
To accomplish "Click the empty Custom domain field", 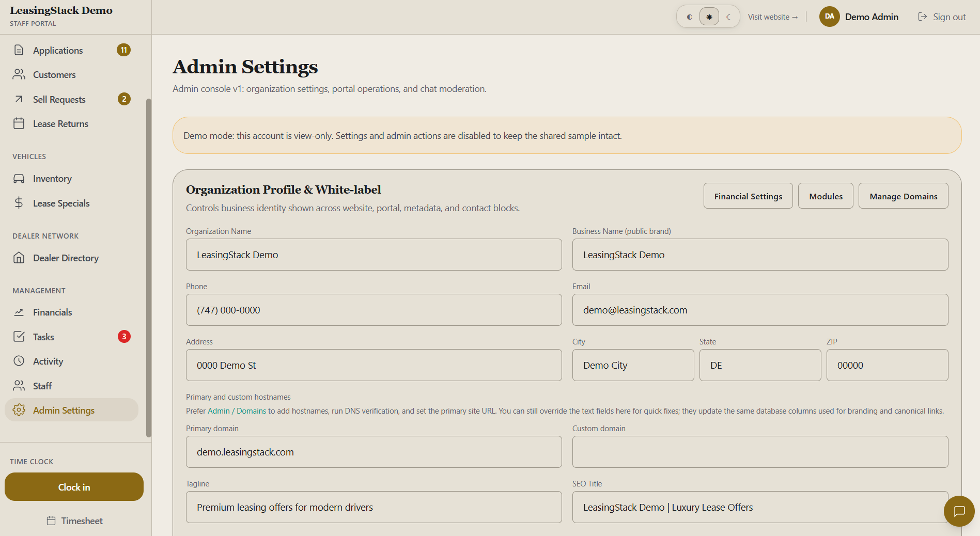I will pyautogui.click(x=760, y=452).
